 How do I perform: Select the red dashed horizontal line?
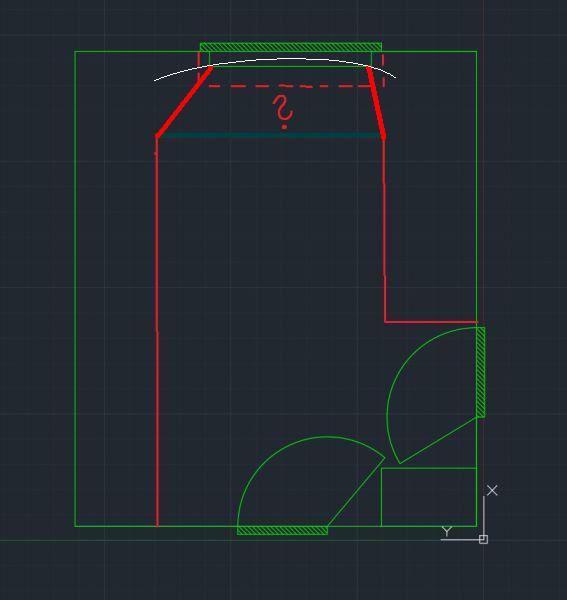click(x=290, y=86)
